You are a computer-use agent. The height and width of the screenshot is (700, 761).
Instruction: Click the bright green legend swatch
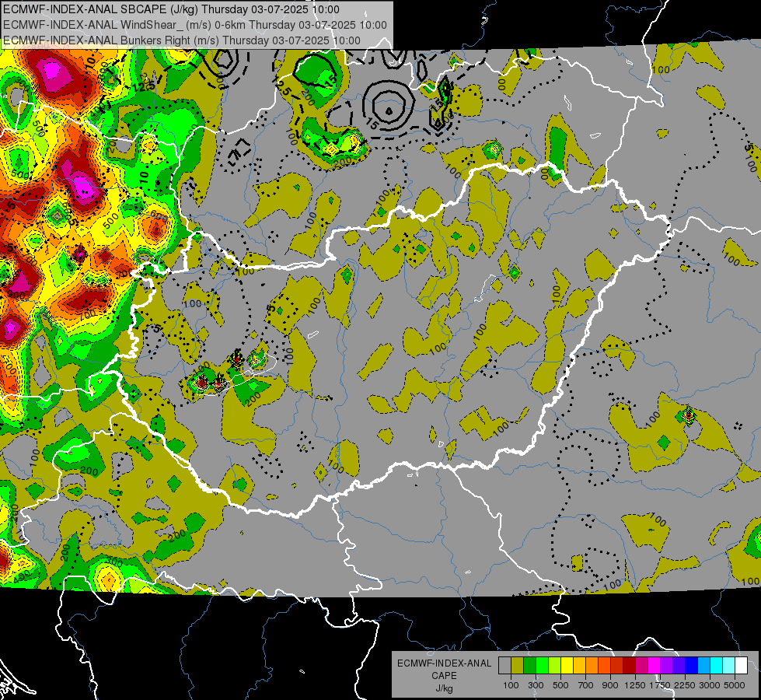[543, 665]
